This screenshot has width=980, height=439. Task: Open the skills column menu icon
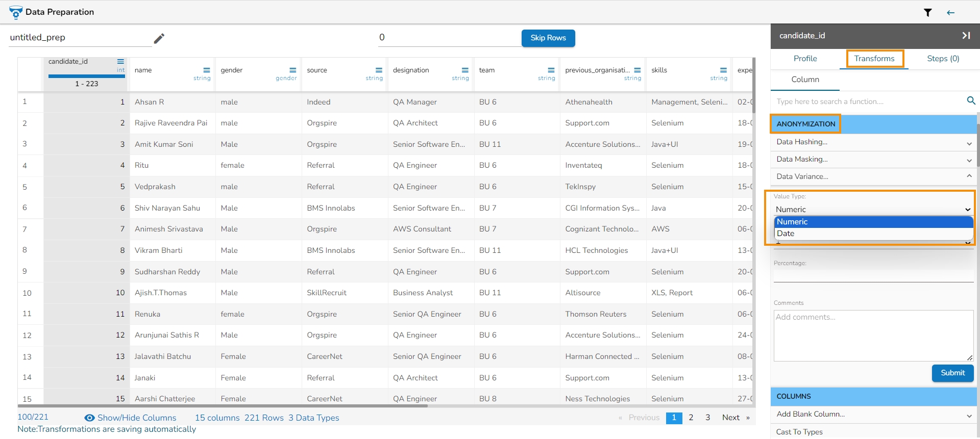point(723,70)
